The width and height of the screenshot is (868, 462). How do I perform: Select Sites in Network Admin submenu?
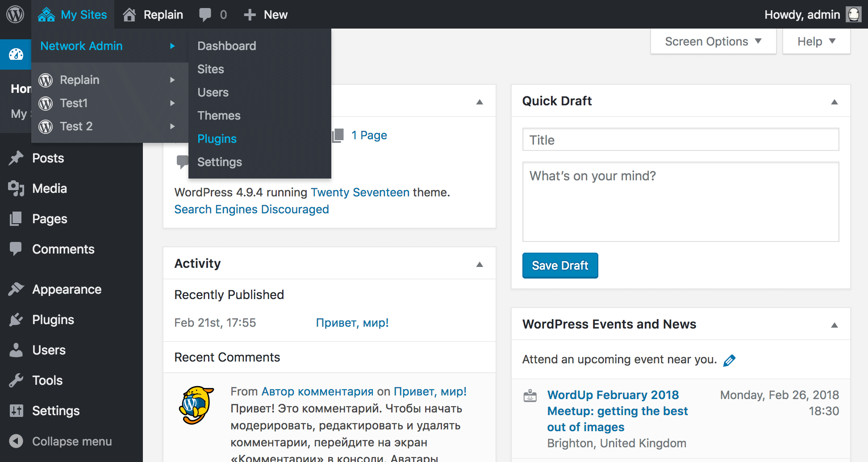pos(211,69)
